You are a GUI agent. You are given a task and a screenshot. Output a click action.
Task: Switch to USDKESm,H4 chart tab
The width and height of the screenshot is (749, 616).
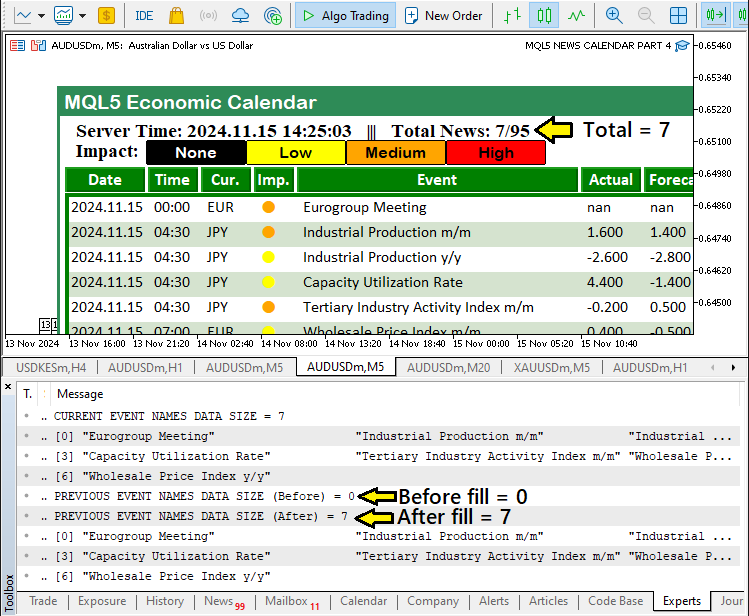(51, 368)
